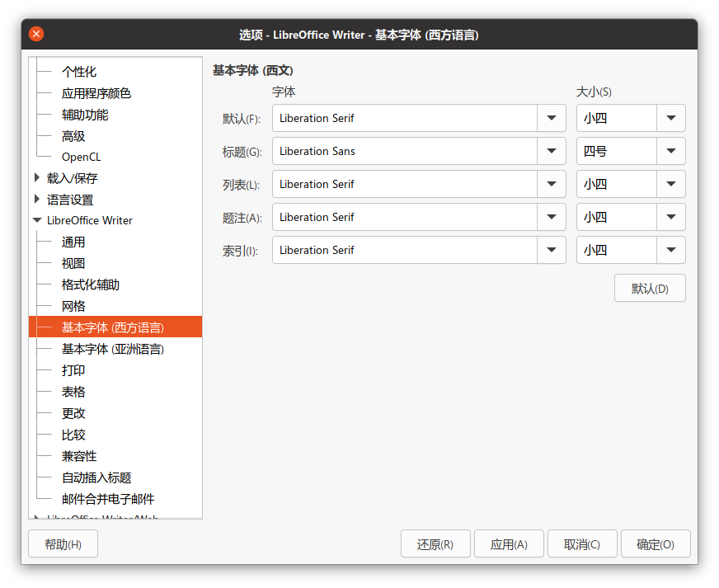The height and width of the screenshot is (588, 719).
Task: Select 高级 in the options tree
Action: [x=73, y=136]
